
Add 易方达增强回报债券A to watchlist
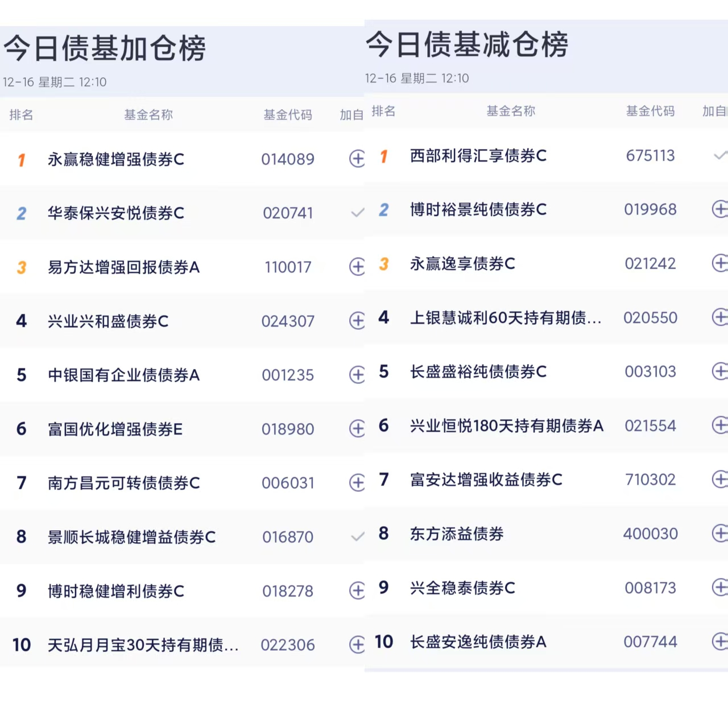[x=357, y=266]
